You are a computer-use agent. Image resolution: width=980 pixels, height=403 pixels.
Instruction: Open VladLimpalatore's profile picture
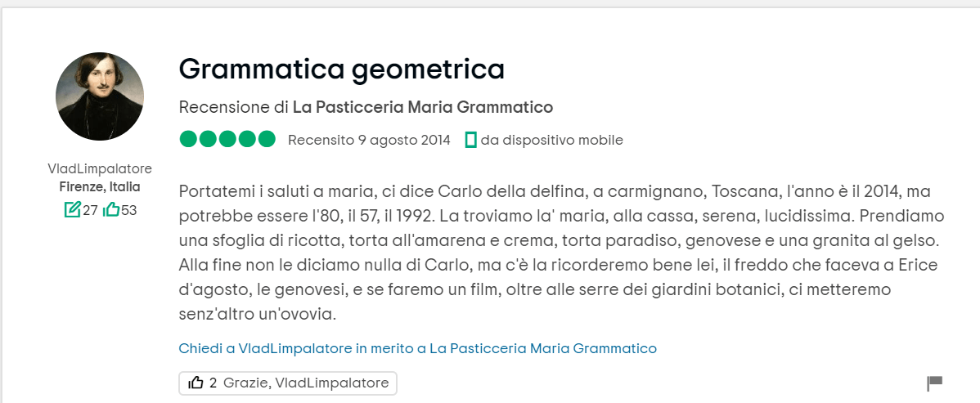[x=100, y=96]
